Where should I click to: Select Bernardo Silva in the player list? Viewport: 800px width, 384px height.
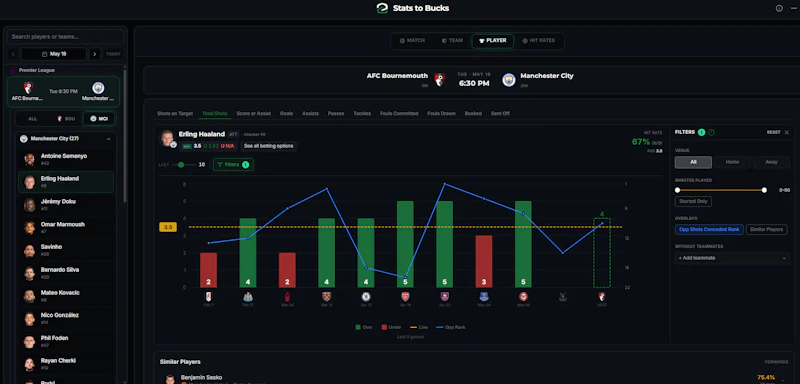tap(66, 273)
